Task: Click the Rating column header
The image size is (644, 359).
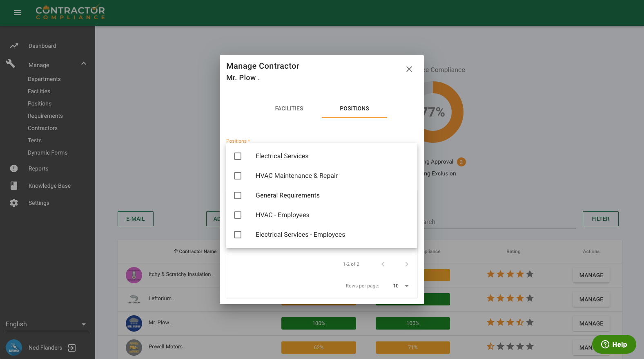Action: [x=513, y=251]
